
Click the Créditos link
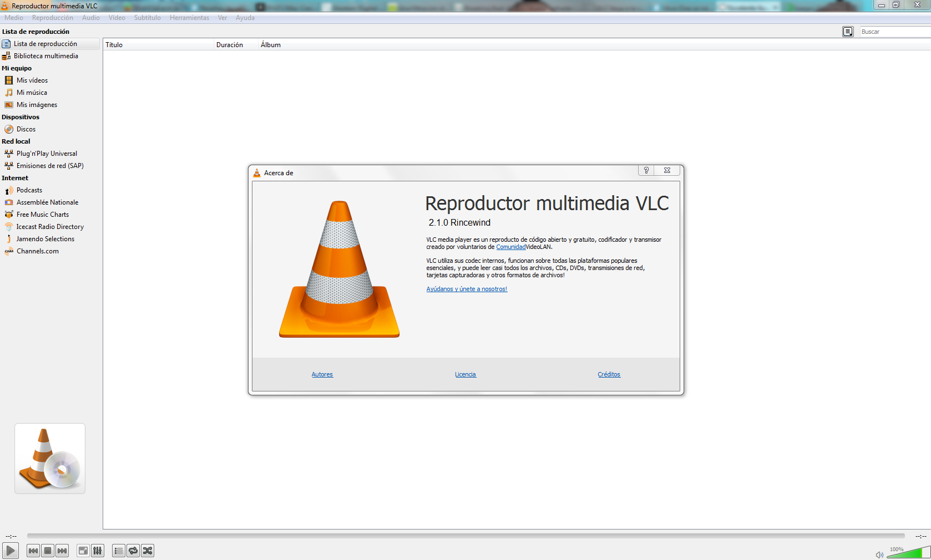click(609, 374)
